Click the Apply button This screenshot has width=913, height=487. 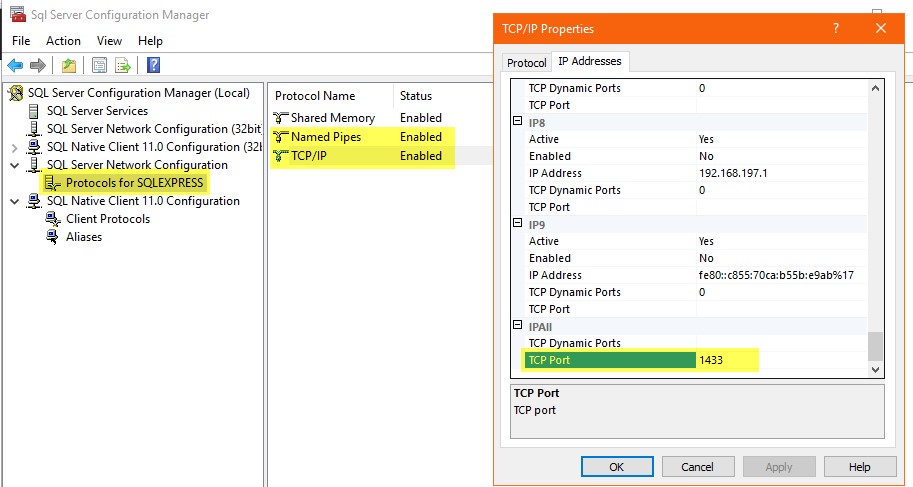[x=778, y=467]
